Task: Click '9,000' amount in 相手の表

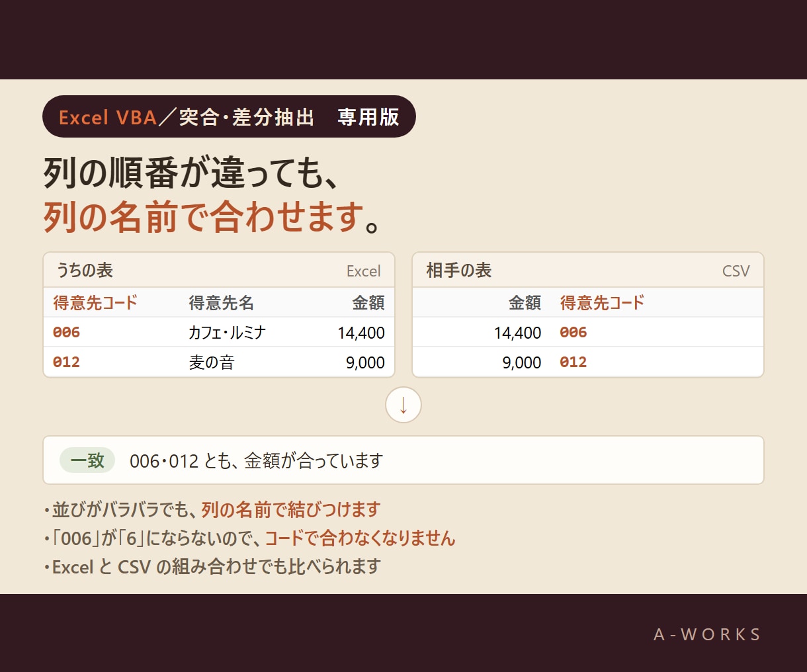Action: [x=521, y=362]
